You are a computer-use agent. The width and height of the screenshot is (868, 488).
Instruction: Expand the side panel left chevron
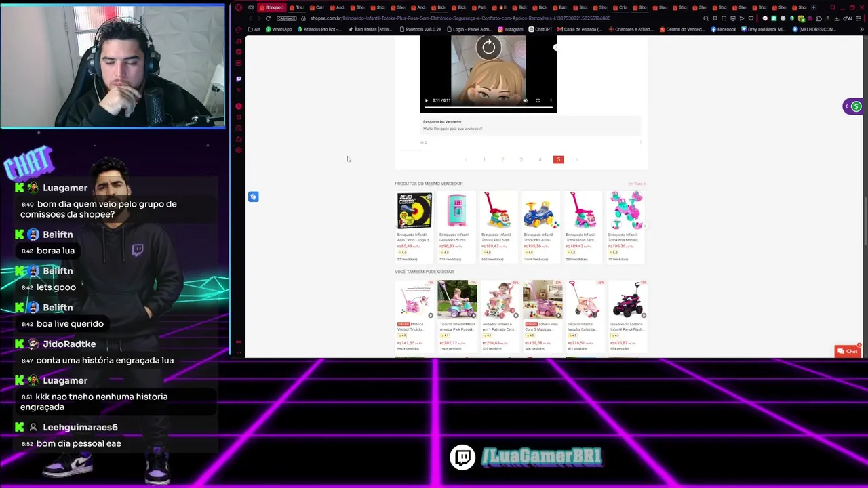pyautogui.click(x=846, y=106)
